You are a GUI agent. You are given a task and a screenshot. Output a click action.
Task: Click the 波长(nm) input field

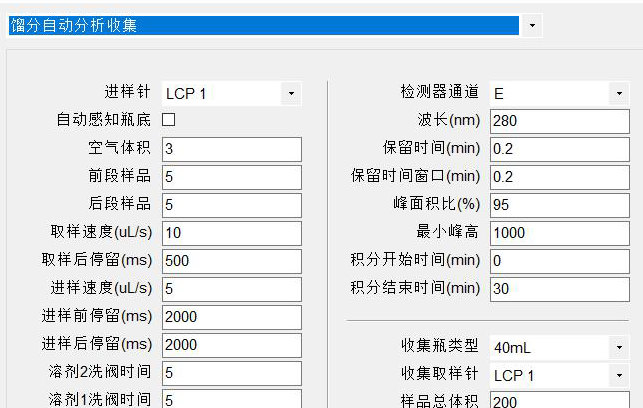[x=558, y=121]
